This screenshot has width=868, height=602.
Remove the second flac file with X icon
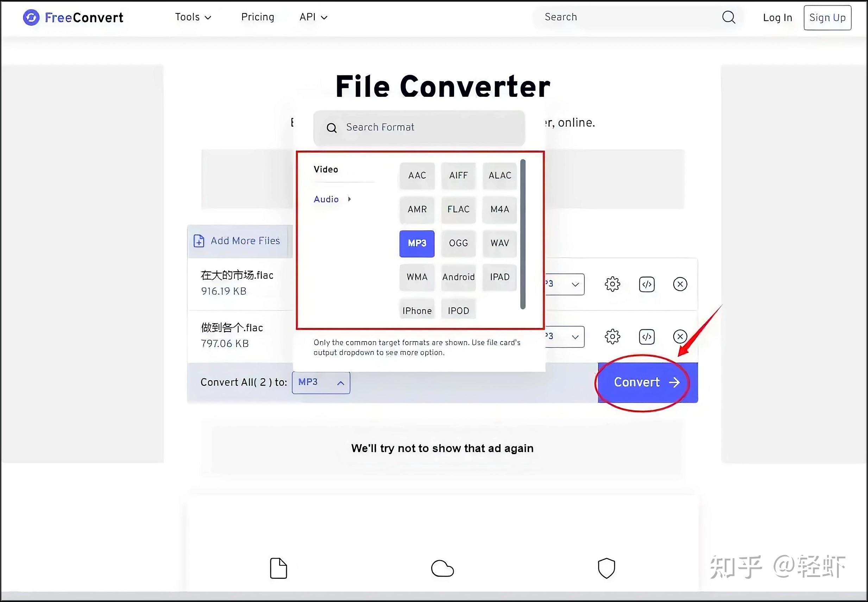pyautogui.click(x=680, y=337)
